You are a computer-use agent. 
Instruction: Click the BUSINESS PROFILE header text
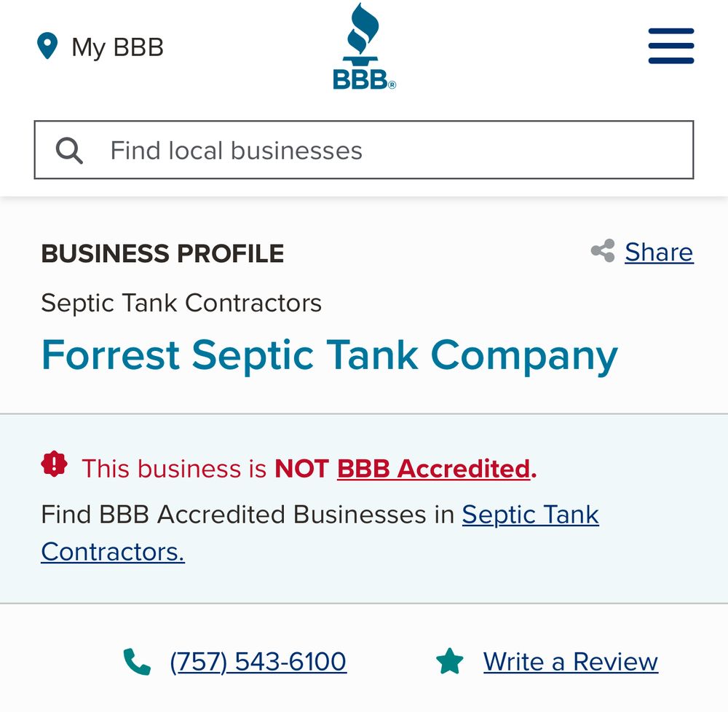[x=163, y=254]
